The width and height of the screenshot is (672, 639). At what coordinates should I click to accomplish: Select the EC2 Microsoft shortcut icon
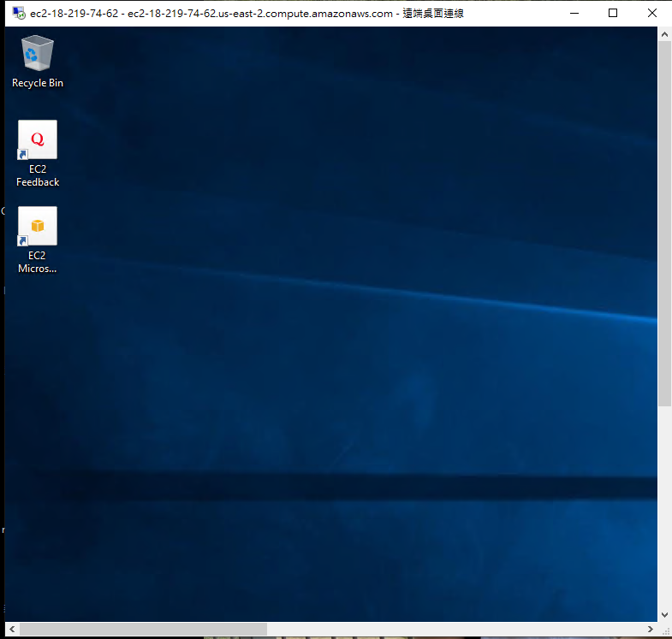38,226
